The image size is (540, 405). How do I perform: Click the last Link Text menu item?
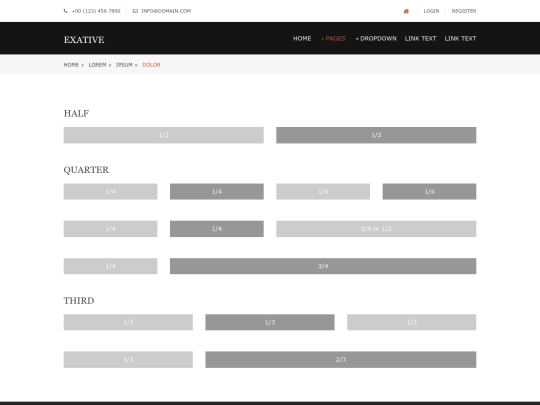(460, 39)
